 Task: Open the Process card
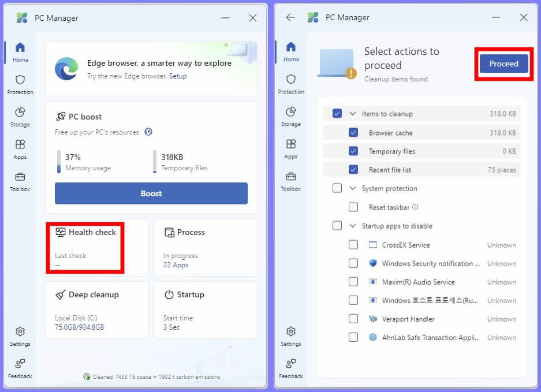click(x=206, y=248)
